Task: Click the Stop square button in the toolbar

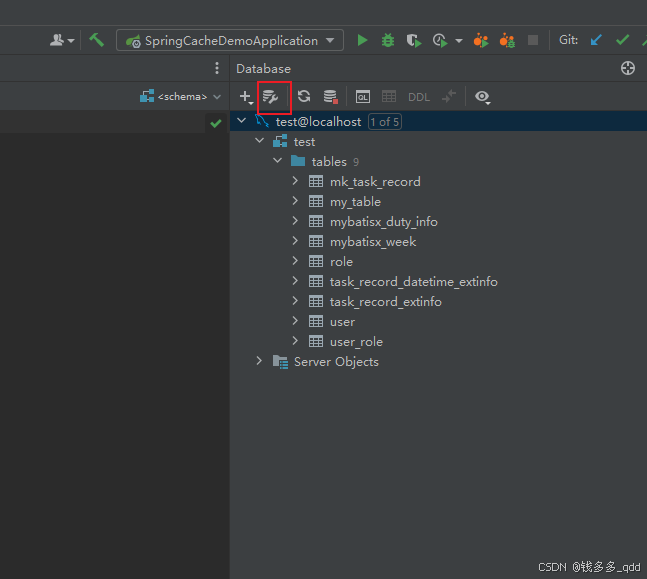Action: tap(533, 40)
